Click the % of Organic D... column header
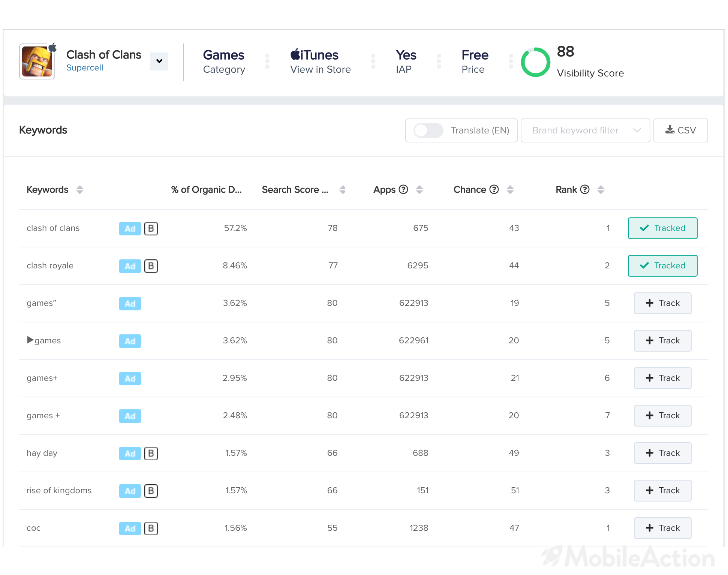 [x=206, y=190]
